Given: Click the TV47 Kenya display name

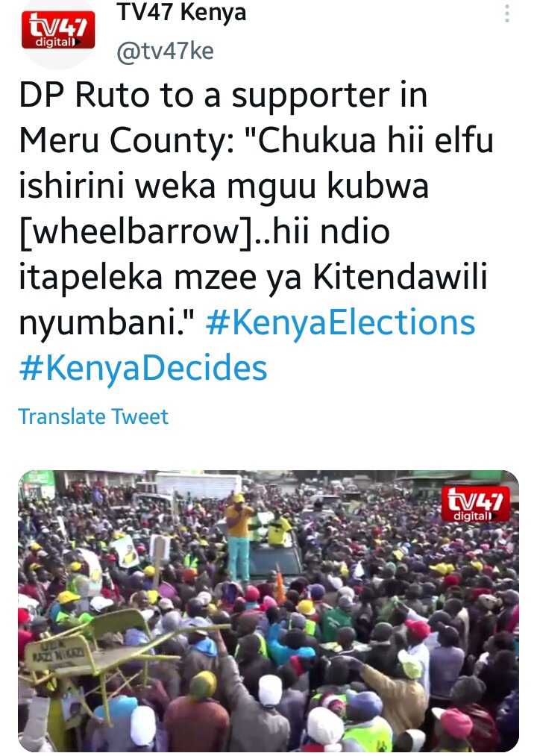Looking at the screenshot, I should point(181,13).
